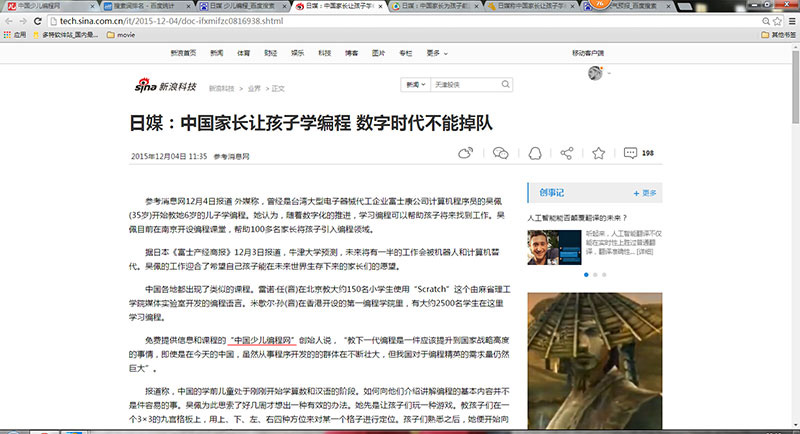Open the movie bookmark folder
The height and width of the screenshot is (434, 800).
click(x=121, y=35)
